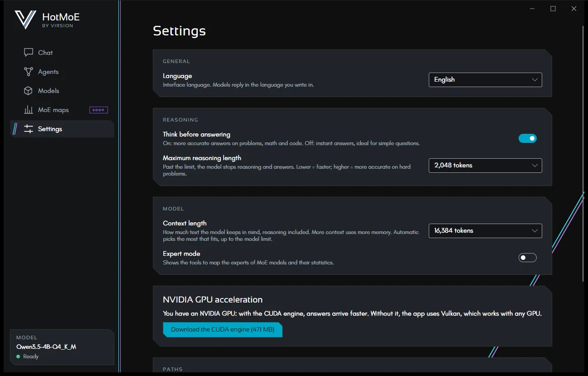Click the MODEL label in the sidebar card
This screenshot has width=588, height=376.
(x=27, y=338)
